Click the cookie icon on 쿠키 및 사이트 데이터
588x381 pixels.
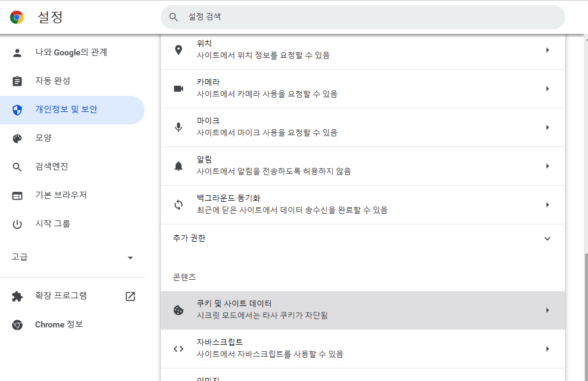pyautogui.click(x=179, y=310)
